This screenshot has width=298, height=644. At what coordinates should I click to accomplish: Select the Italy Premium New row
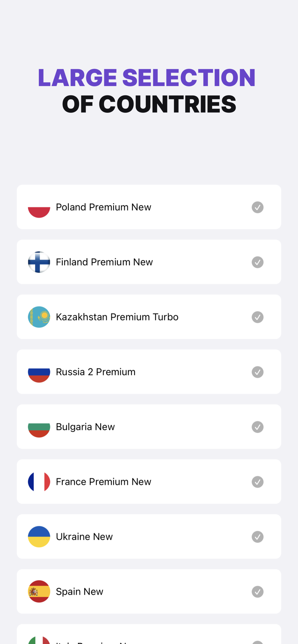click(149, 638)
